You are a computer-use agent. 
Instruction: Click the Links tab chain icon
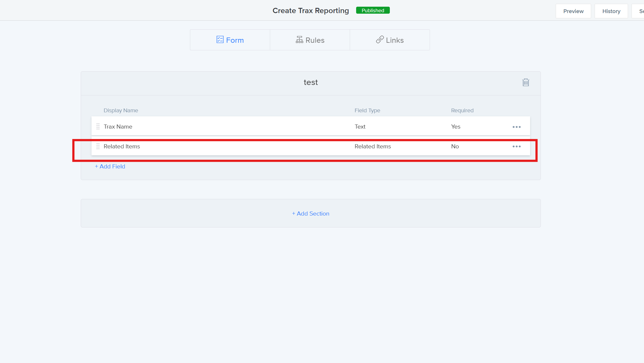pyautogui.click(x=380, y=40)
